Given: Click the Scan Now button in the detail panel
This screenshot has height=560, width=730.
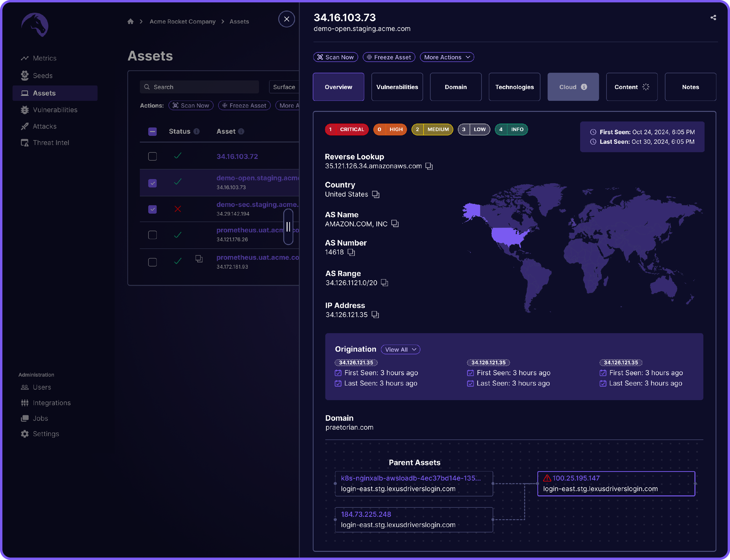Looking at the screenshot, I should (x=335, y=57).
